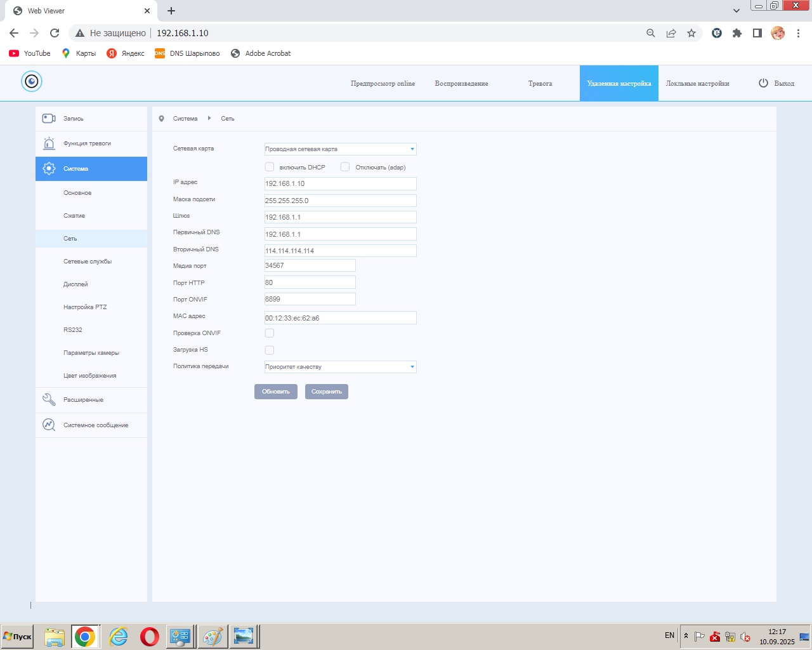Bookmark this page with the star icon

691,33
